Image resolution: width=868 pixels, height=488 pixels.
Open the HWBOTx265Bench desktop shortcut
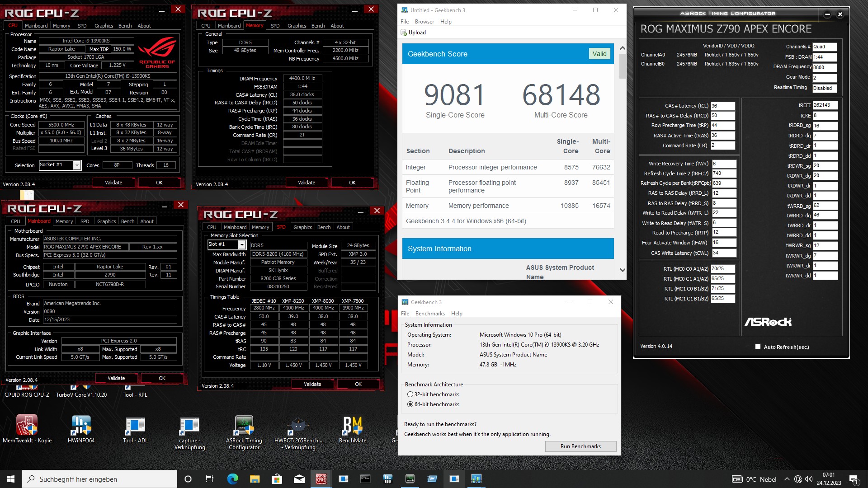tap(298, 433)
